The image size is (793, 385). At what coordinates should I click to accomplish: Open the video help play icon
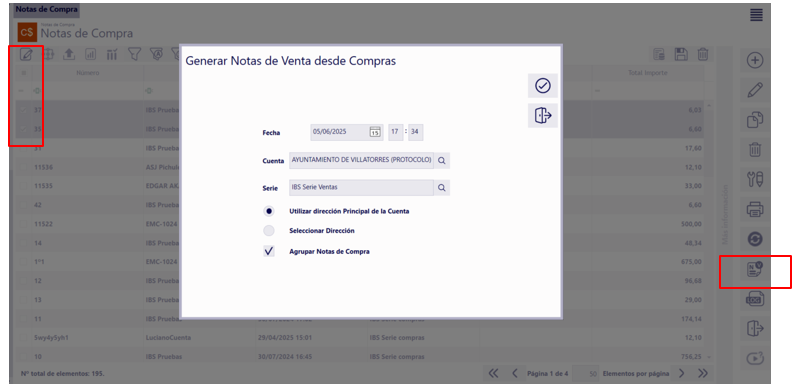point(755,358)
